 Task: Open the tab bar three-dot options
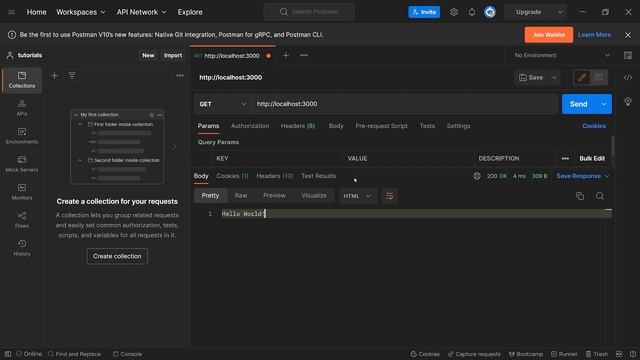304,55
